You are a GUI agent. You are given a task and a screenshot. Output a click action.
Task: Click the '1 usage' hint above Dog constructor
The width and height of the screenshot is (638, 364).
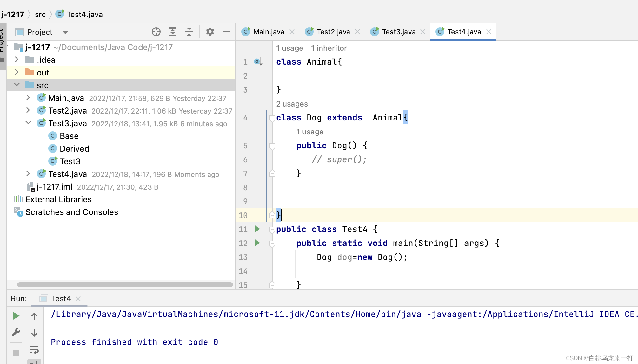[x=310, y=132]
